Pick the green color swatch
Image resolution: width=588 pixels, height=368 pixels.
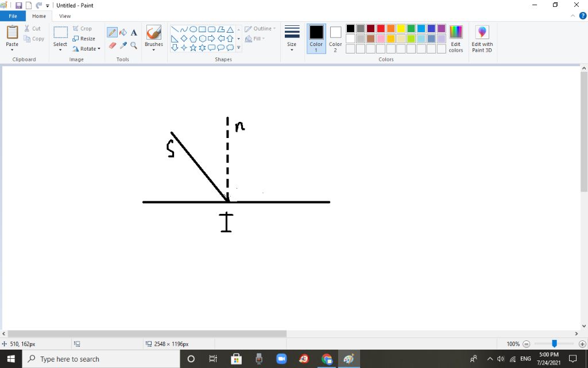point(411,29)
